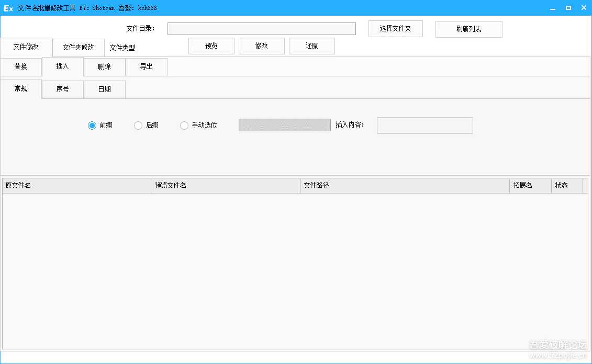
Task: Click the Ex app icon in the title bar
Action: point(7,7)
